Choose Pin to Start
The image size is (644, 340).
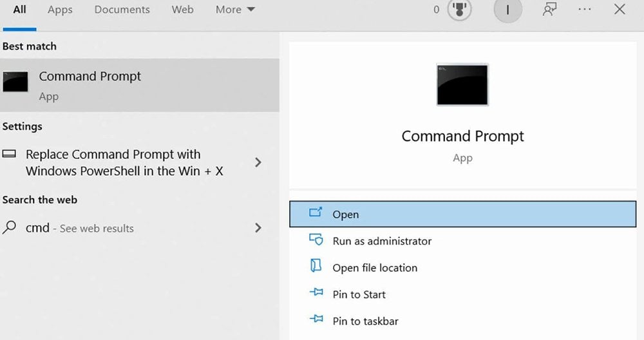pos(463,294)
